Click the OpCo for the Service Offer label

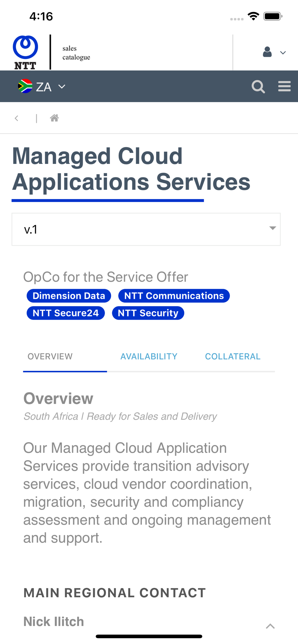(105, 277)
